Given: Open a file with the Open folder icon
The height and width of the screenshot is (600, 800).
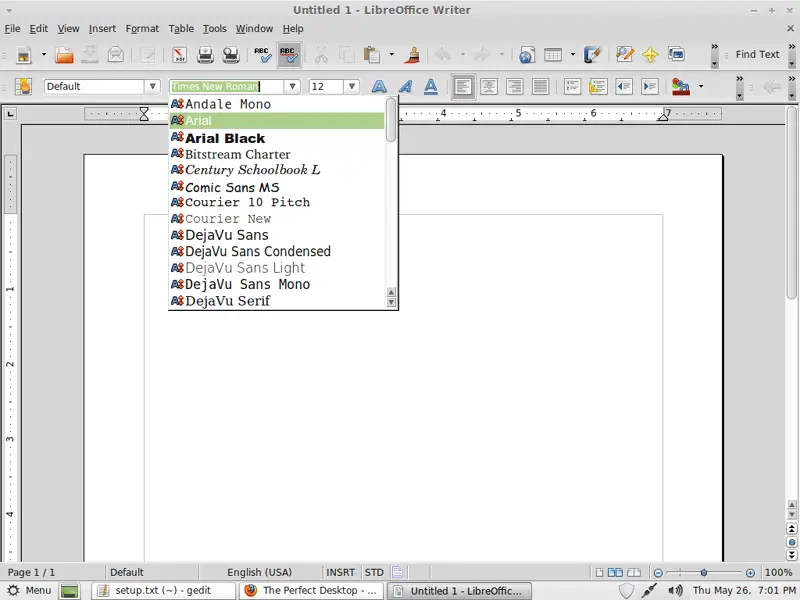Looking at the screenshot, I should pyautogui.click(x=64, y=55).
